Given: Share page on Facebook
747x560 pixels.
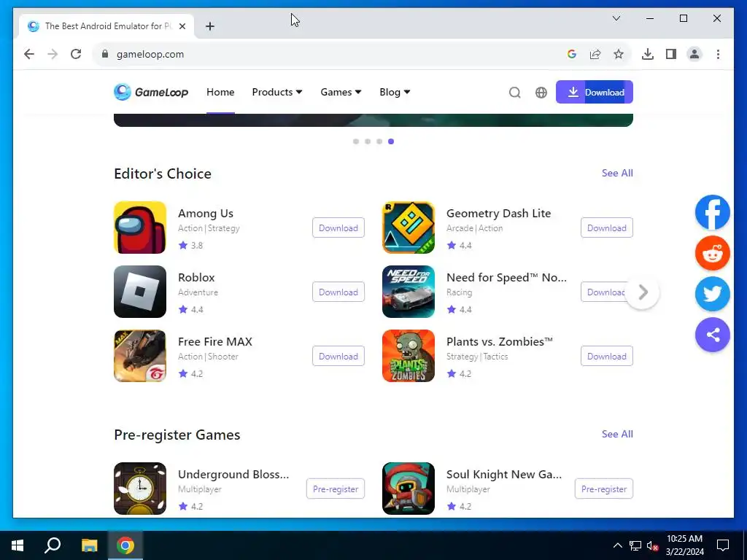Looking at the screenshot, I should (713, 212).
